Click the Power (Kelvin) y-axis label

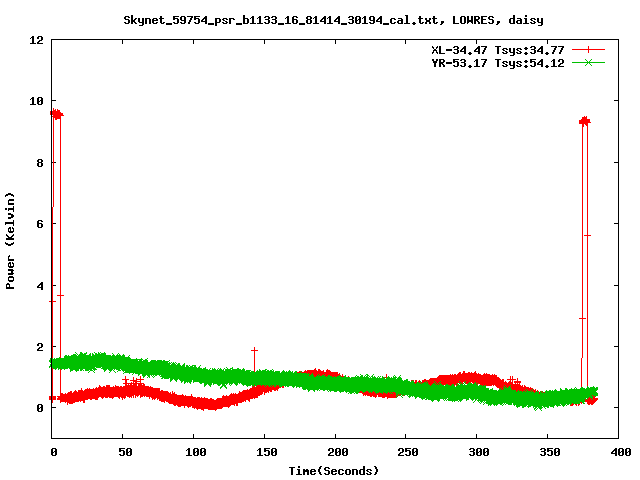pyautogui.click(x=10, y=241)
